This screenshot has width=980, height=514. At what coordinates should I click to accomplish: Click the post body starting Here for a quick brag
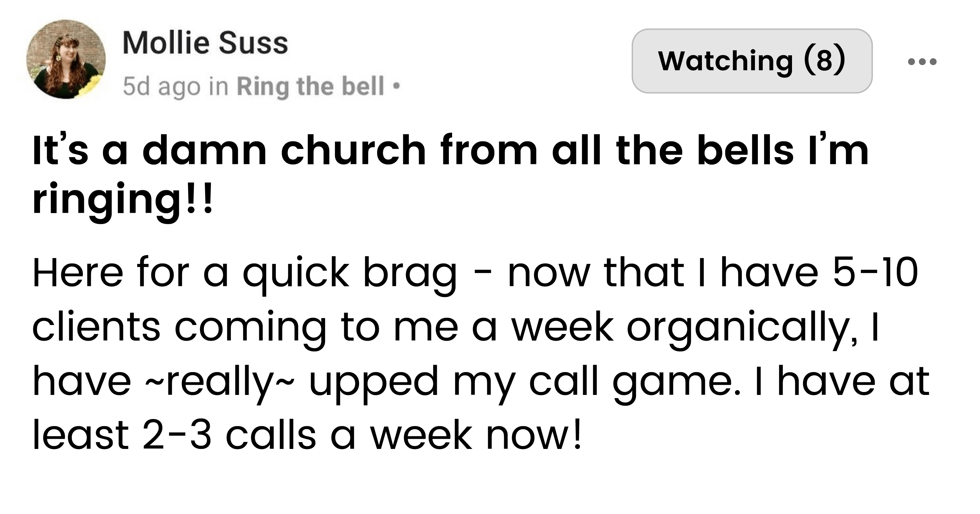pos(480,353)
